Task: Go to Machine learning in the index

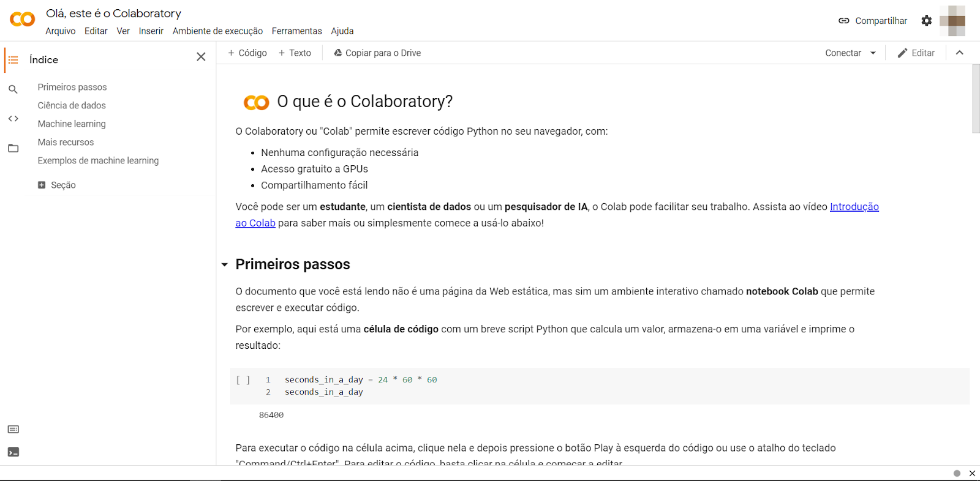Action: click(72, 124)
